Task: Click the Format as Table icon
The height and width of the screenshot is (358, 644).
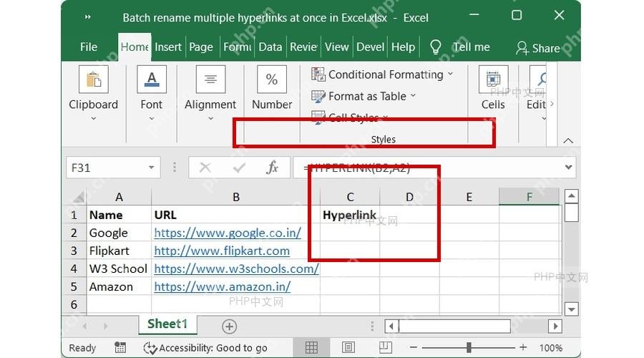Action: (x=318, y=96)
